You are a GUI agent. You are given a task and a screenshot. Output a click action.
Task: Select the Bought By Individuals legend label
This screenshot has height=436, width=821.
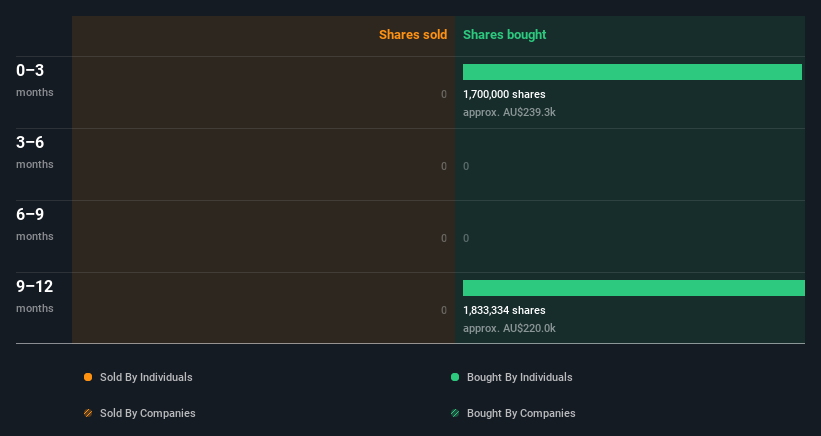click(519, 377)
